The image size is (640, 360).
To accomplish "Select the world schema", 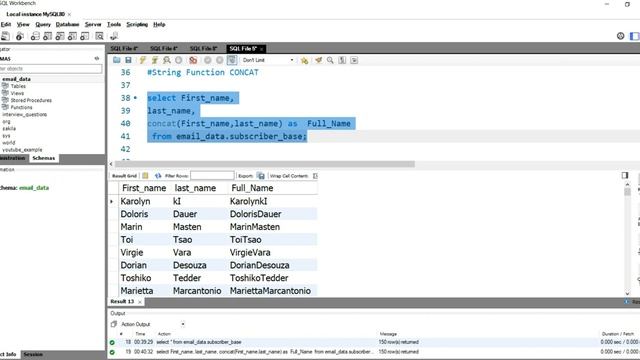I will (x=9, y=143).
